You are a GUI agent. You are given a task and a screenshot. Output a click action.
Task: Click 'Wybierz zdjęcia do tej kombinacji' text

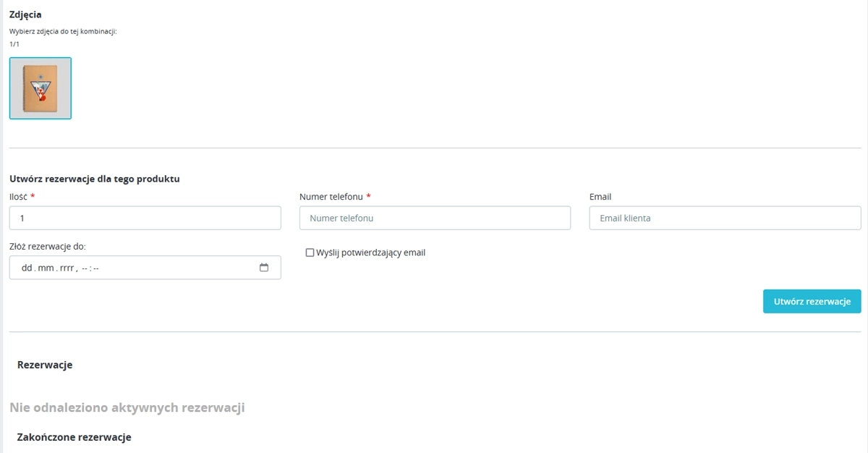63,32
